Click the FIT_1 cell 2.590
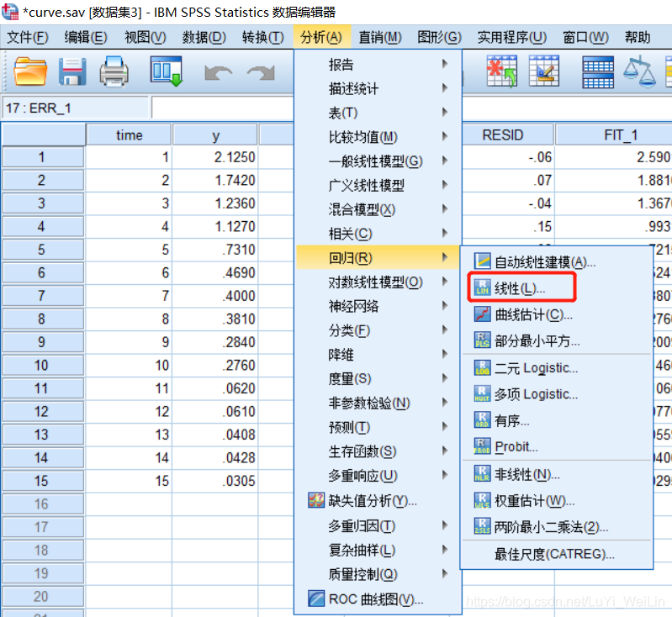Viewport: 672px width, 617px height. click(x=614, y=157)
